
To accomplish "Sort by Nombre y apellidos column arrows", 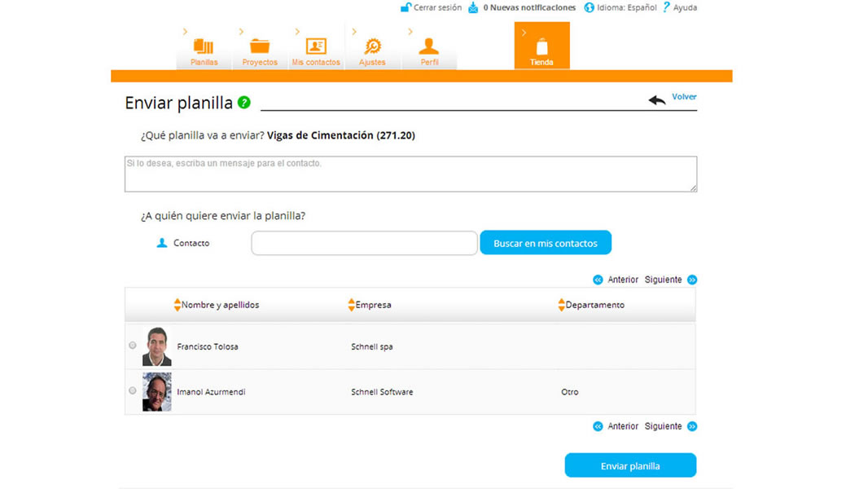I will tap(178, 305).
